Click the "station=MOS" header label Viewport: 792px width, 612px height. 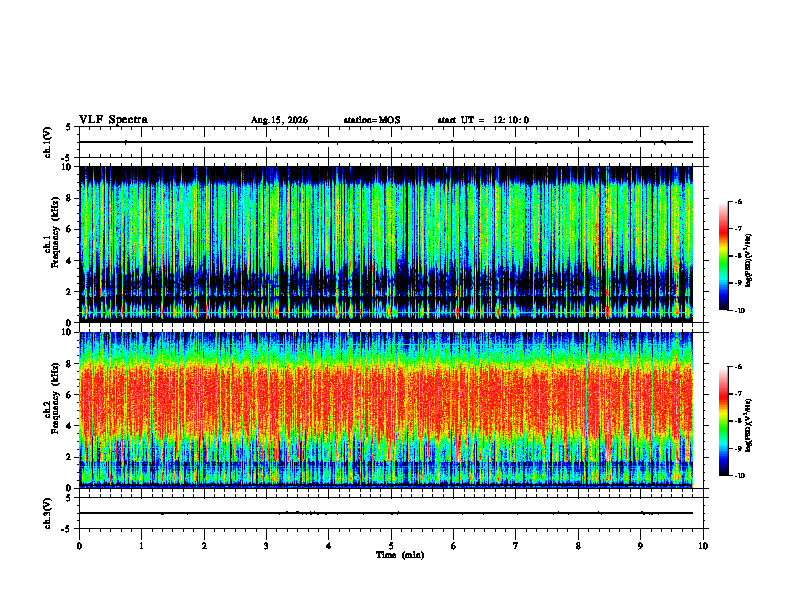click(x=372, y=120)
